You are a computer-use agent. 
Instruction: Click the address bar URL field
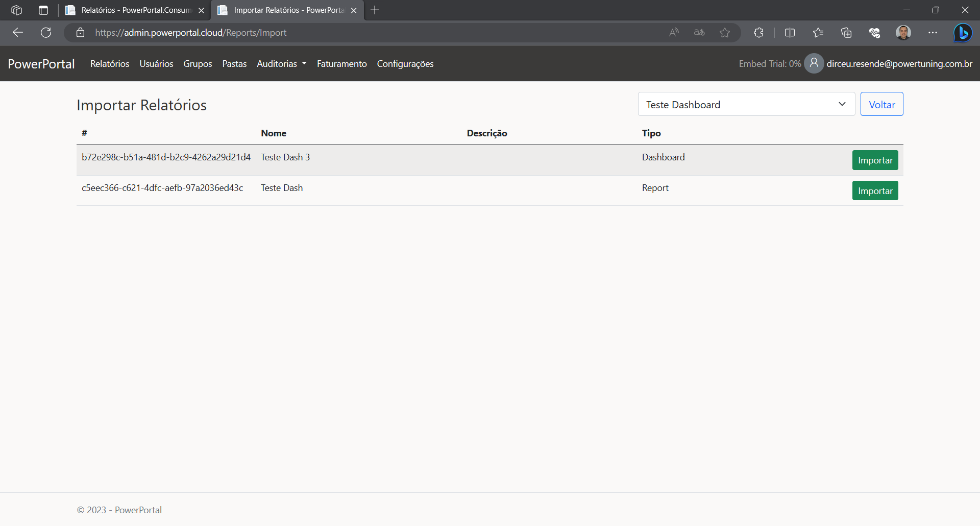click(357, 33)
